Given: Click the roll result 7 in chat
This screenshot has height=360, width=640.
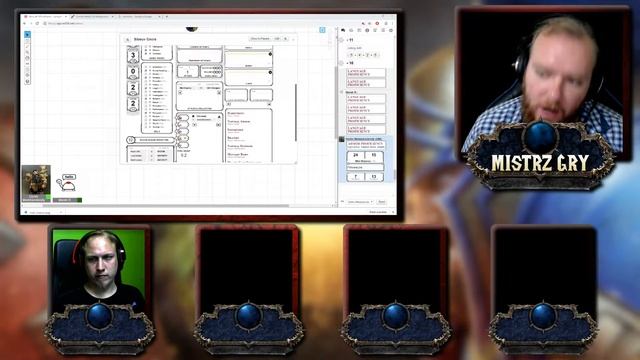Looking at the screenshot, I should coord(356,177).
